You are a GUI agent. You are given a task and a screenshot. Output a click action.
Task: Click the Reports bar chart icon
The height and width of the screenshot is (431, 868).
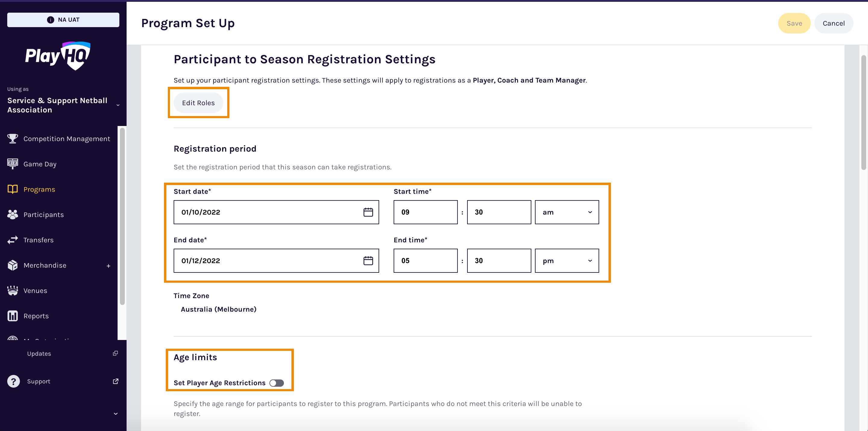[12, 316]
